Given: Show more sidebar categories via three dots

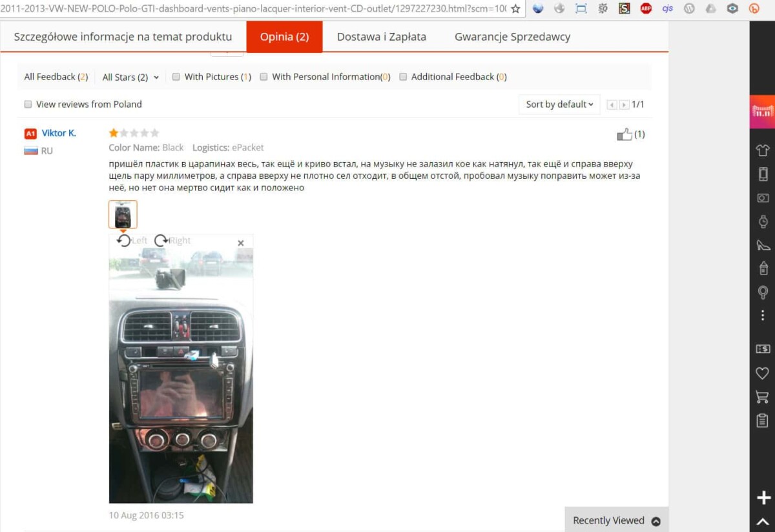Looking at the screenshot, I should pyautogui.click(x=763, y=316).
